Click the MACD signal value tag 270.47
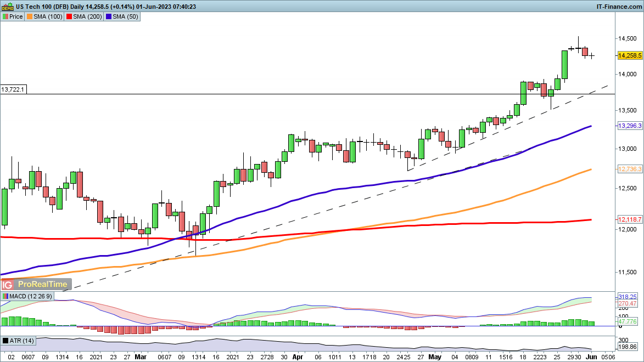 (x=628, y=304)
